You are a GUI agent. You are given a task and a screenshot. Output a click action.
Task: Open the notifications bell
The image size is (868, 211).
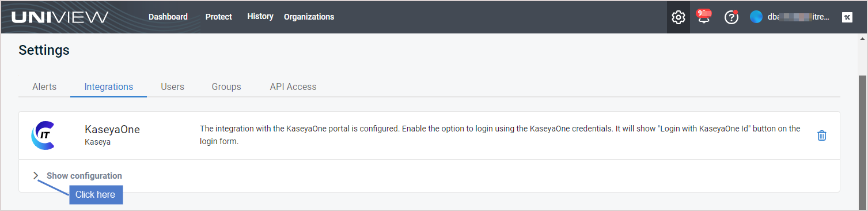tap(704, 17)
